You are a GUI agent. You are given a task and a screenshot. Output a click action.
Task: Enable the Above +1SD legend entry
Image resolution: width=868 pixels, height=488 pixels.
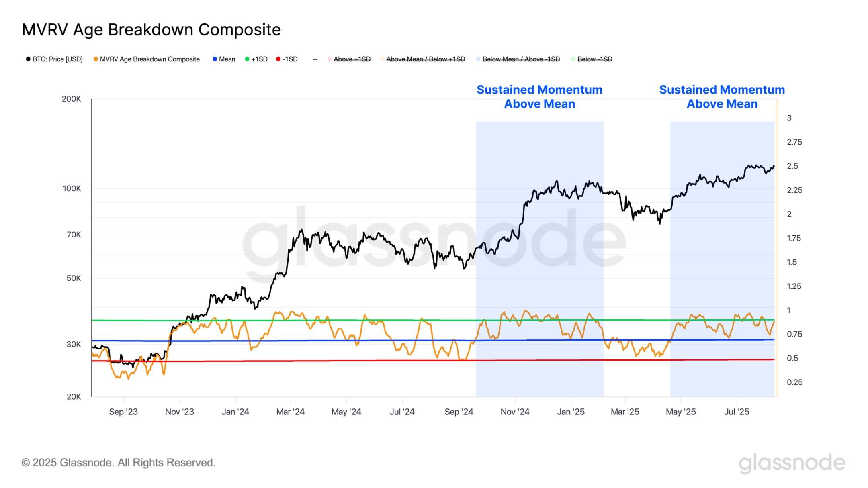click(x=349, y=59)
